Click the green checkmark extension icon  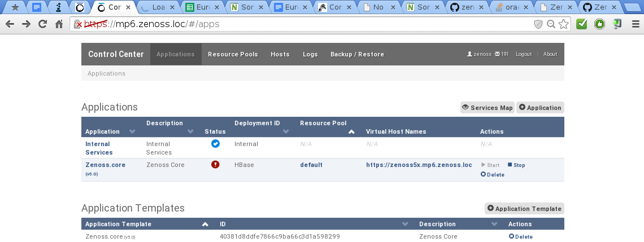[x=581, y=24]
